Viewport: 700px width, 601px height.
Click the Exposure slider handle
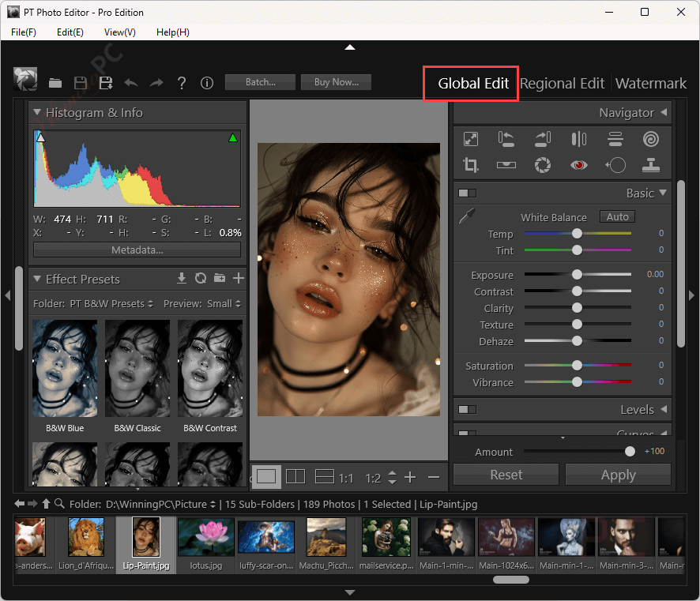coord(577,274)
